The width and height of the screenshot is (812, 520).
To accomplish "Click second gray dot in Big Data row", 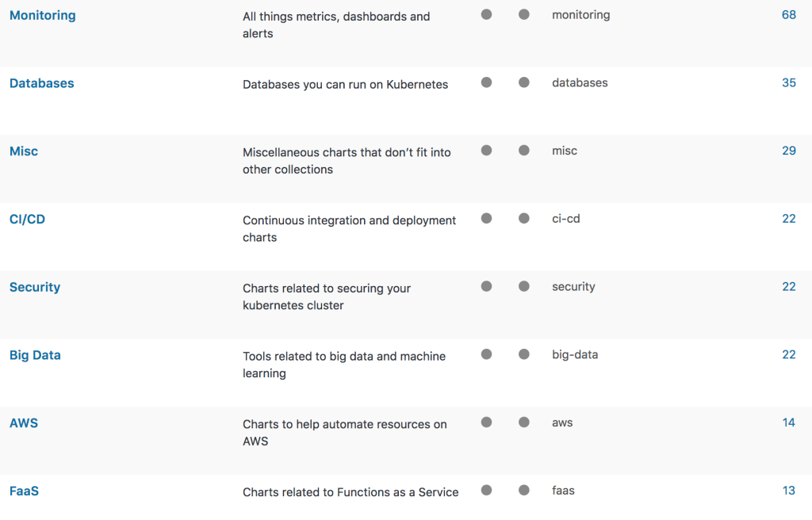I will click(x=524, y=354).
